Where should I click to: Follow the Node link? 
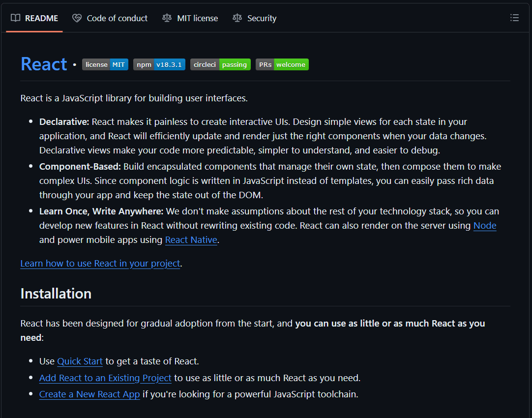485,226
